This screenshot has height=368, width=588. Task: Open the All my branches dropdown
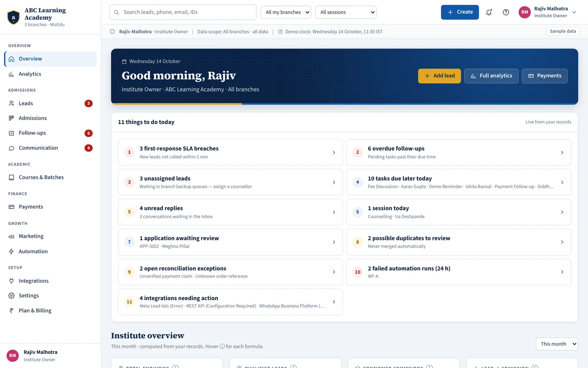(x=286, y=12)
